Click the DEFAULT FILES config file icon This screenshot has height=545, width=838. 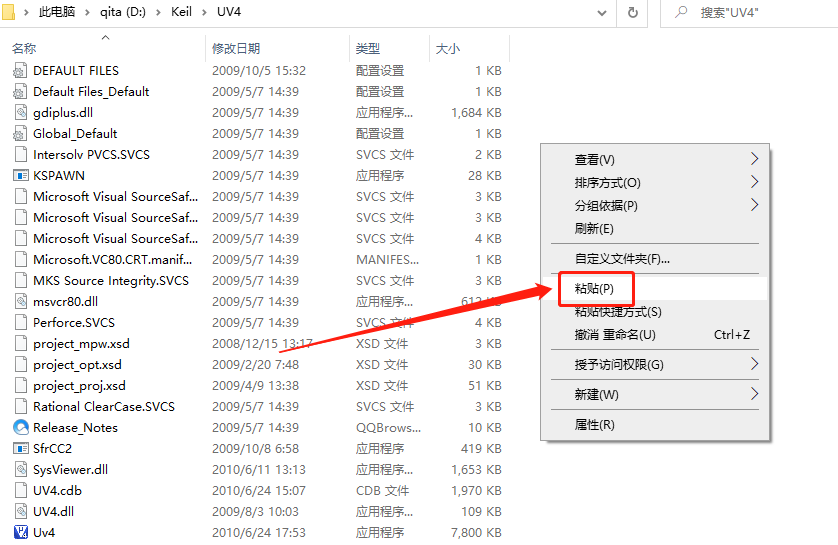click(x=20, y=71)
